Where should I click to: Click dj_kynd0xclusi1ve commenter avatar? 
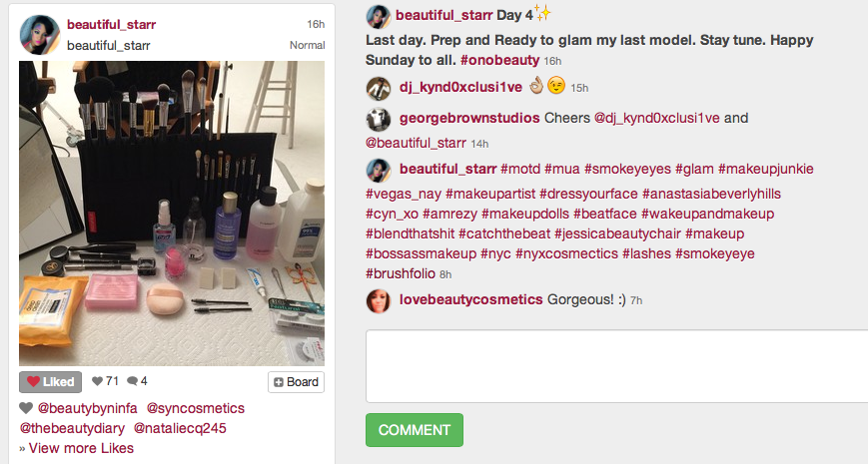(379, 88)
